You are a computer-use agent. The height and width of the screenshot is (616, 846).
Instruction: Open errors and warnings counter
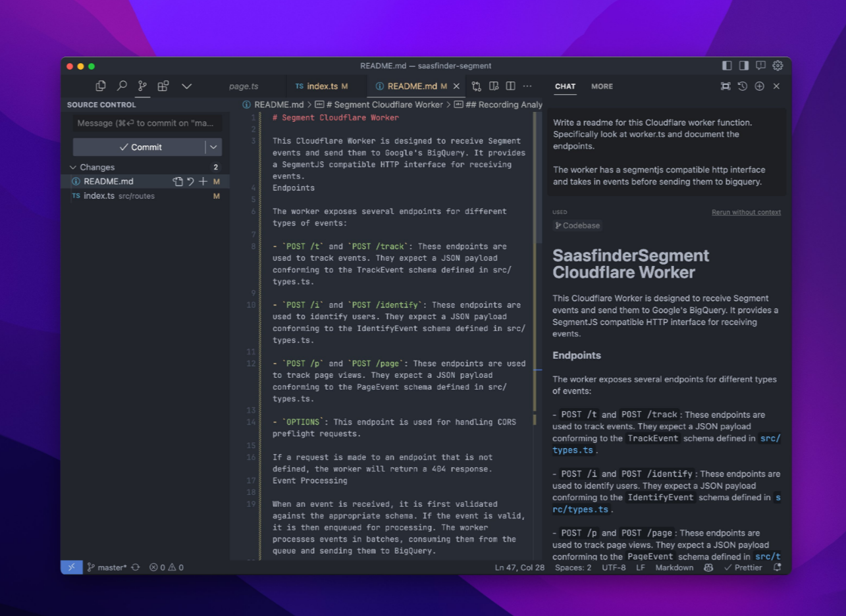167,567
